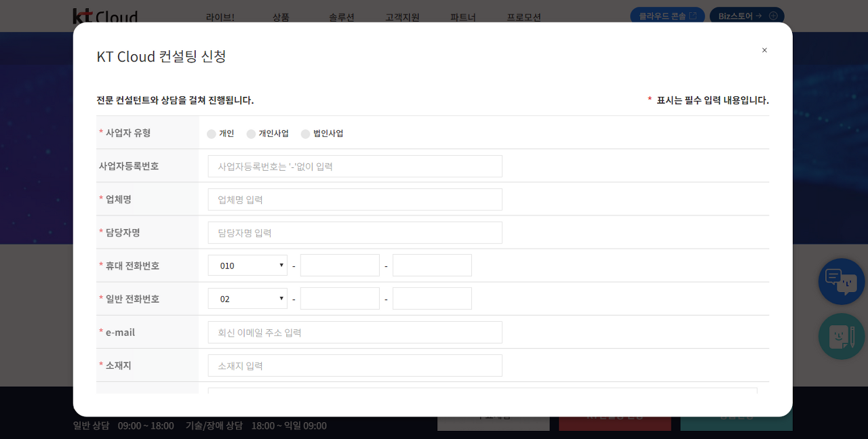Click the mobile number middle digits field
The height and width of the screenshot is (439, 868).
point(340,265)
